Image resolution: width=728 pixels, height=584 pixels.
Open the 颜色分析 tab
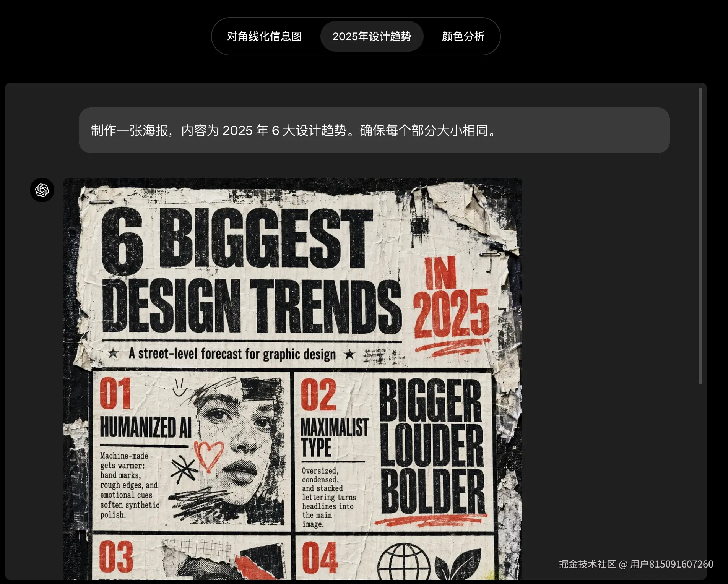tap(463, 36)
